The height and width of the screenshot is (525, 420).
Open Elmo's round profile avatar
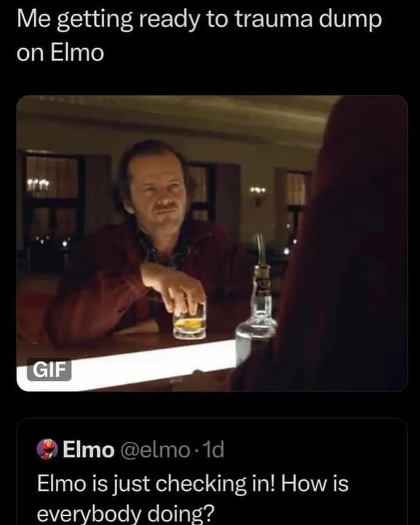point(48,449)
